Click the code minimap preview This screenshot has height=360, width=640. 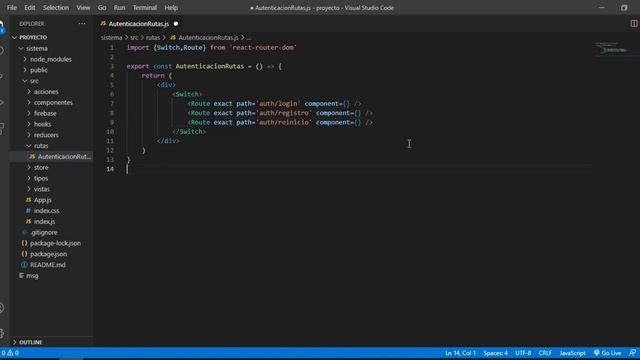pos(611,49)
